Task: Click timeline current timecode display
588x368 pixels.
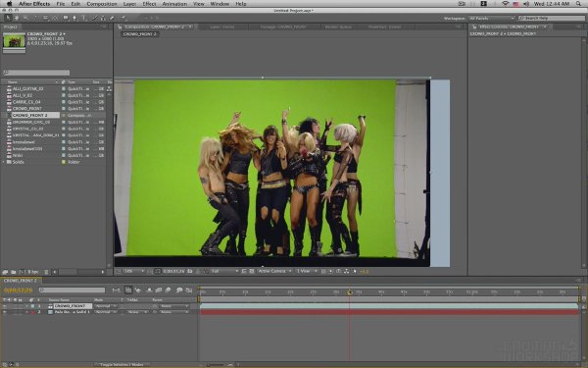Action: (x=18, y=289)
